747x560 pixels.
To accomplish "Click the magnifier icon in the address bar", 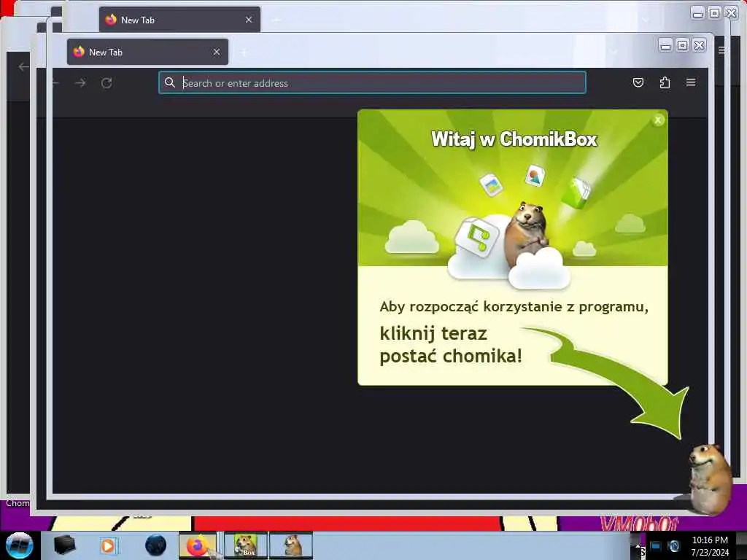I will [x=169, y=82].
